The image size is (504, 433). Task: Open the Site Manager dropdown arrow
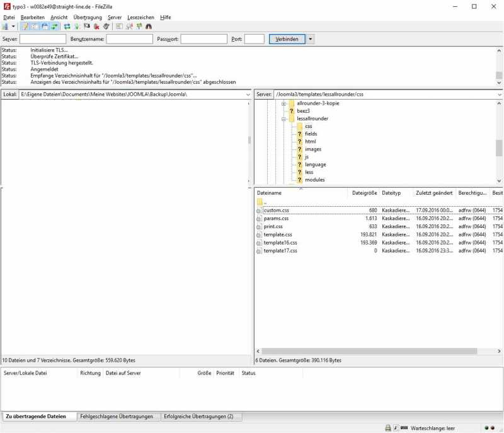[x=13, y=26]
